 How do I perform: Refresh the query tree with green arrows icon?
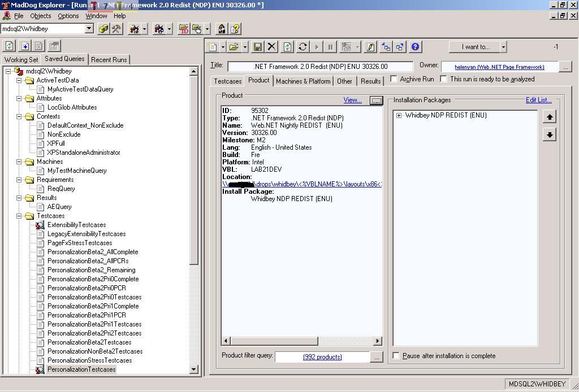point(10,46)
